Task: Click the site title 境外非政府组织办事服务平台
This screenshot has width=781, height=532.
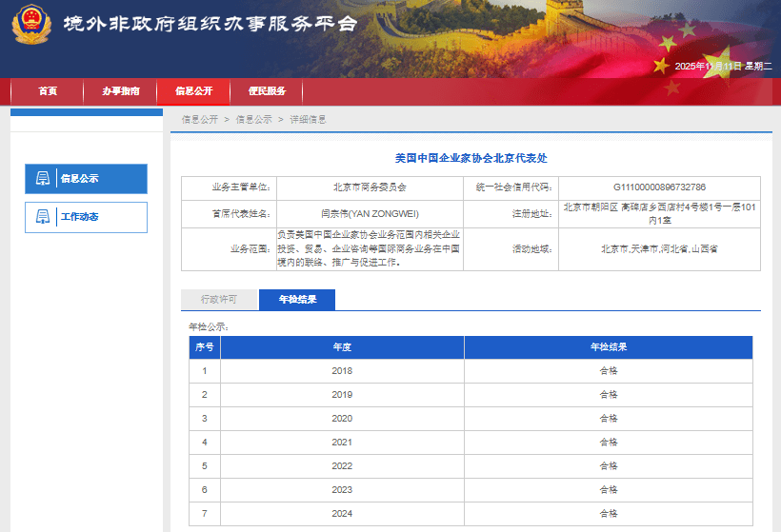Action: tap(210, 24)
